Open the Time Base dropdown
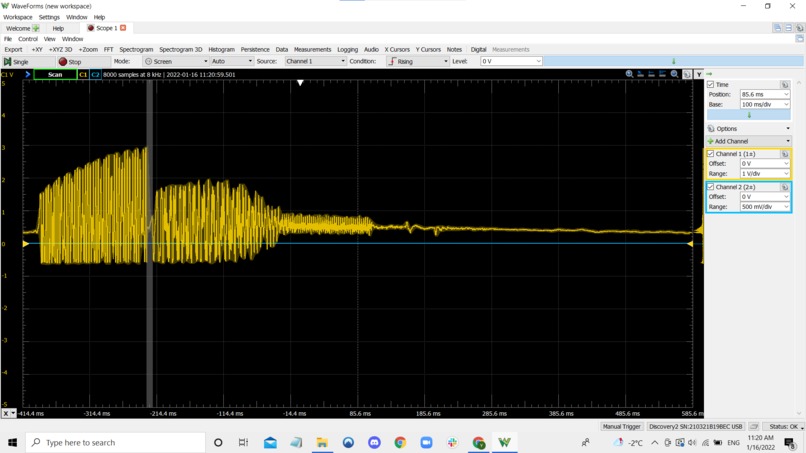Screen dimensions: 806x453 point(764,104)
